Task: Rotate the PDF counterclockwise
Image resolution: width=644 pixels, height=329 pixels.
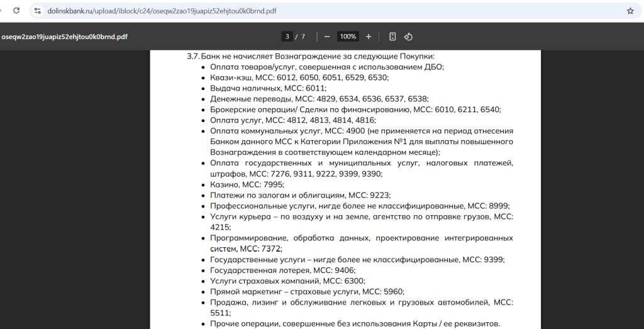Action: point(408,36)
